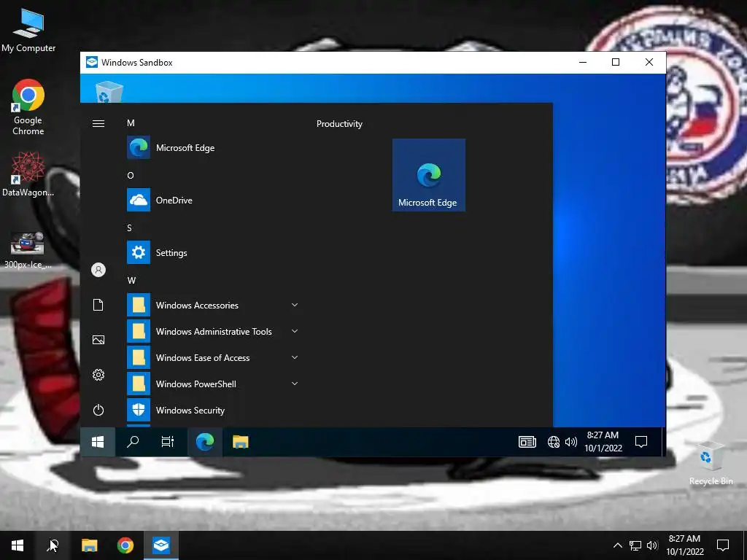Click the sandbox Recycle Bin desktop icon
This screenshot has width=747, height=560.
109,91
